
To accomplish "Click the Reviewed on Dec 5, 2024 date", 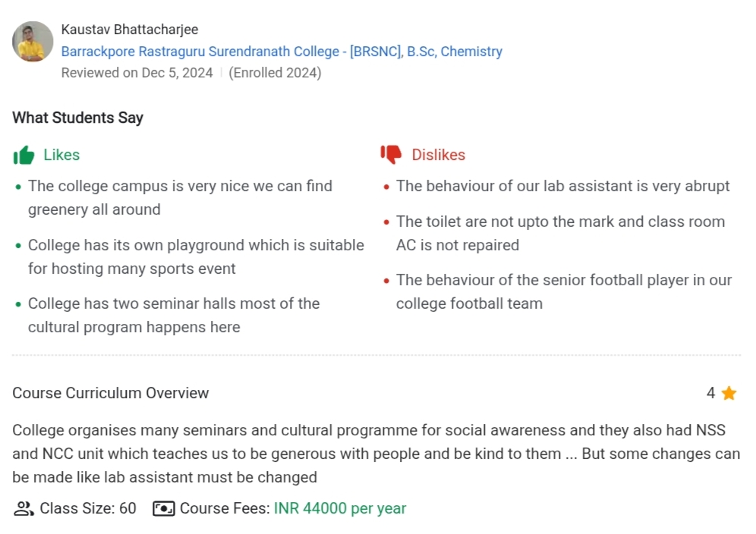I will [x=137, y=73].
